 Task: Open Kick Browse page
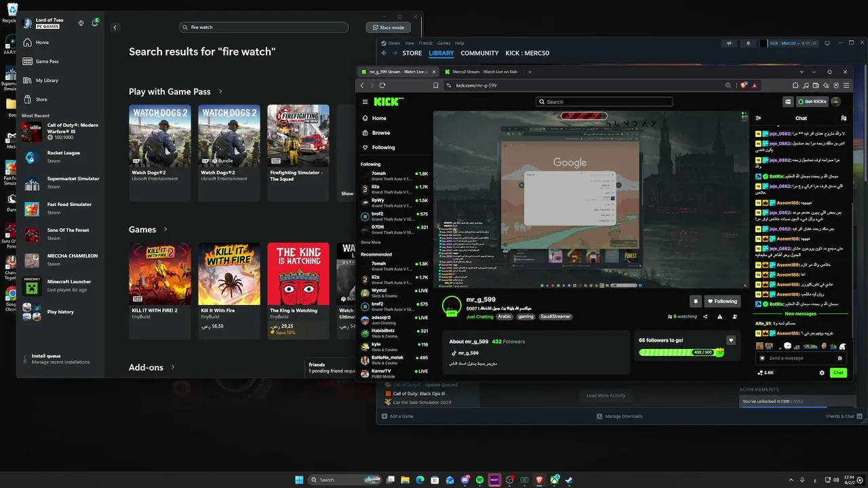click(x=395, y=133)
